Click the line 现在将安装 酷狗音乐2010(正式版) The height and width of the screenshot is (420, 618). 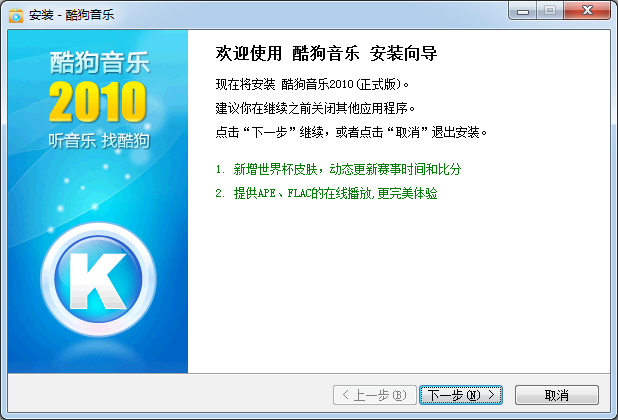click(312, 84)
